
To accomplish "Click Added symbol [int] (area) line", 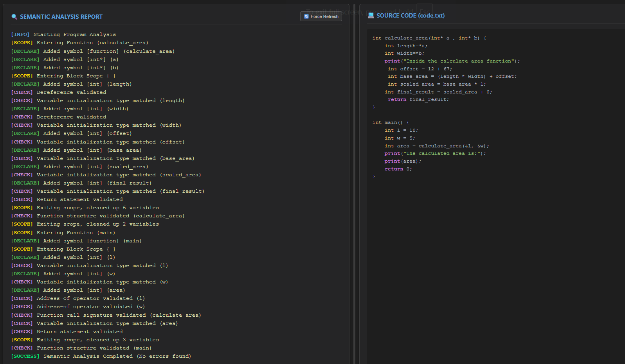I will coord(68,290).
